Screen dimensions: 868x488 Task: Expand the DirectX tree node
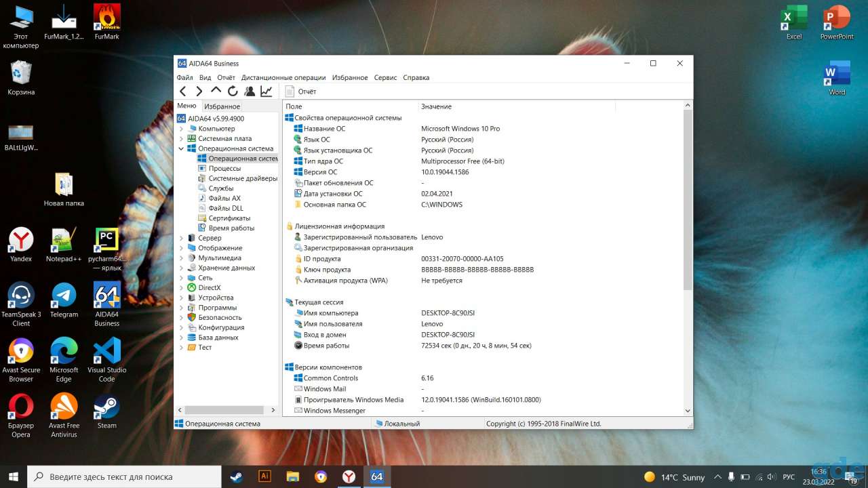pos(181,287)
